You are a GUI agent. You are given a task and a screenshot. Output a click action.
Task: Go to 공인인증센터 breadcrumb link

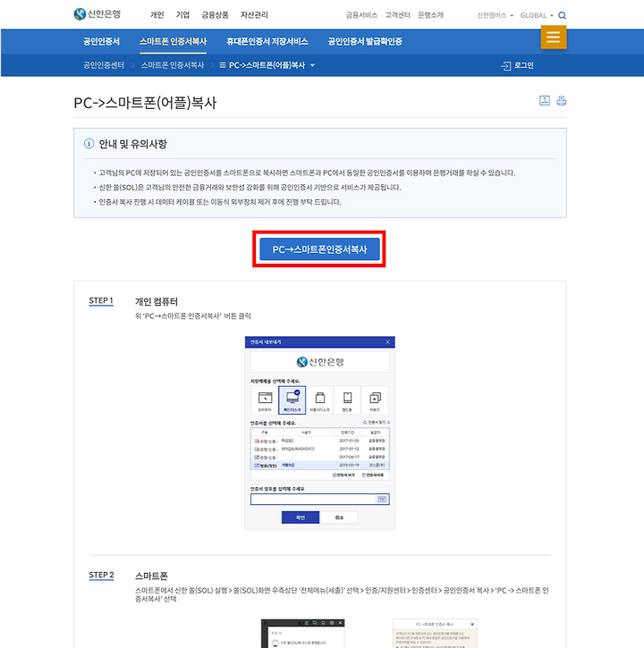click(x=104, y=65)
